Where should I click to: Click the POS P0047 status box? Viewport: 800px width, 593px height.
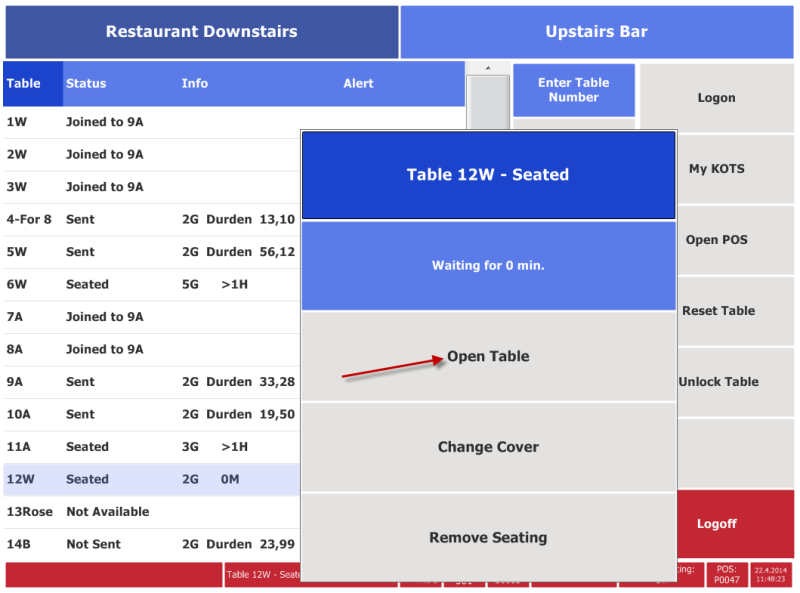tap(727, 575)
